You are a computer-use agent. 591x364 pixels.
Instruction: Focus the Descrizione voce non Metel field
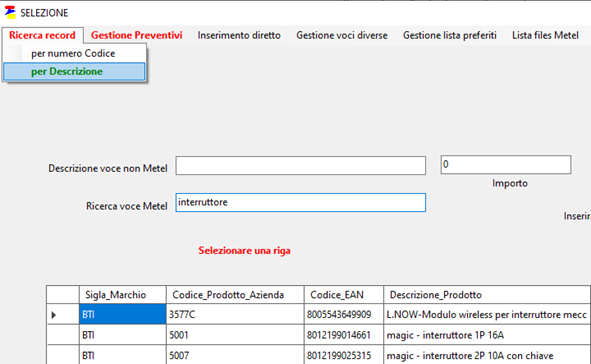point(300,166)
